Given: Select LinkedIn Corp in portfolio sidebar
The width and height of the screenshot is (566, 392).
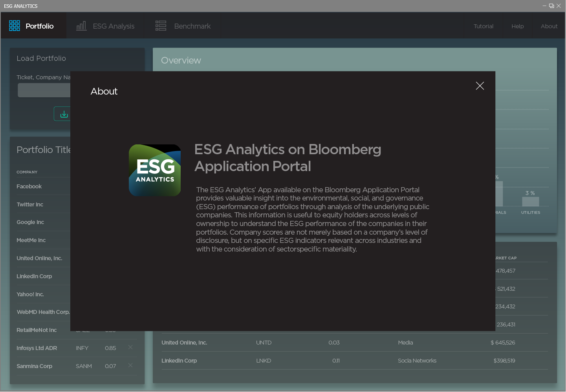Looking at the screenshot, I should (34, 276).
